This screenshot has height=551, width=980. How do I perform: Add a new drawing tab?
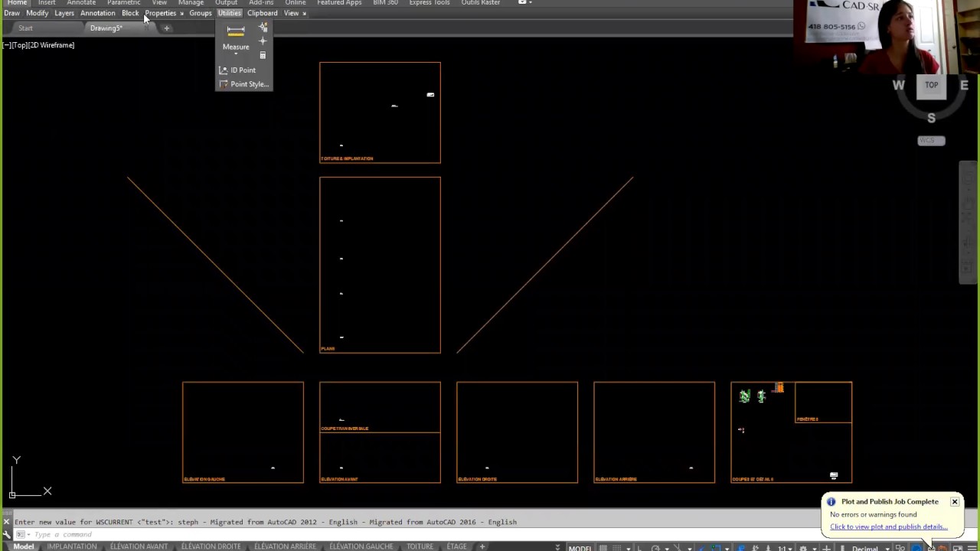pos(166,28)
